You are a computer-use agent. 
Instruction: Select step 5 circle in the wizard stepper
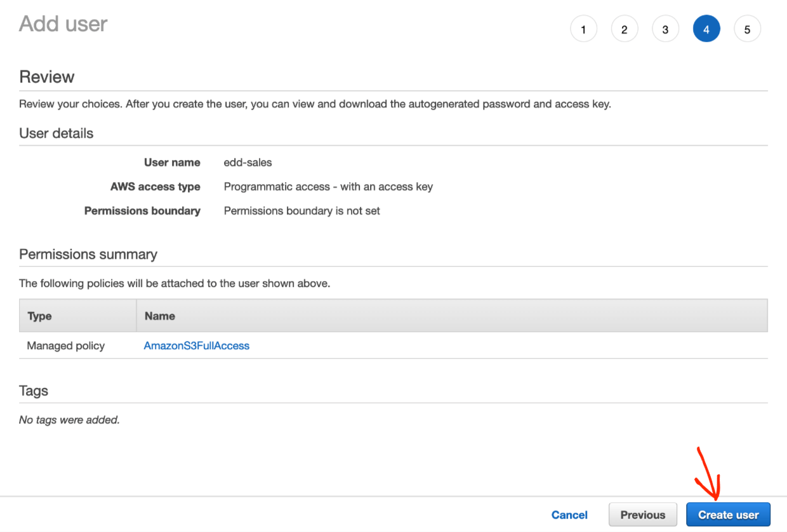click(x=747, y=29)
